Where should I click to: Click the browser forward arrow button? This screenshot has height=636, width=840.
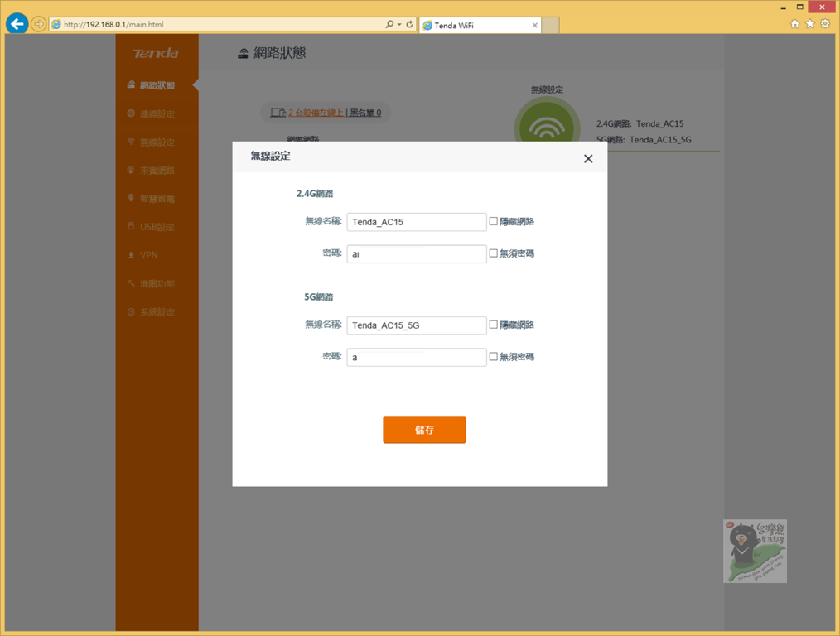coord(38,24)
